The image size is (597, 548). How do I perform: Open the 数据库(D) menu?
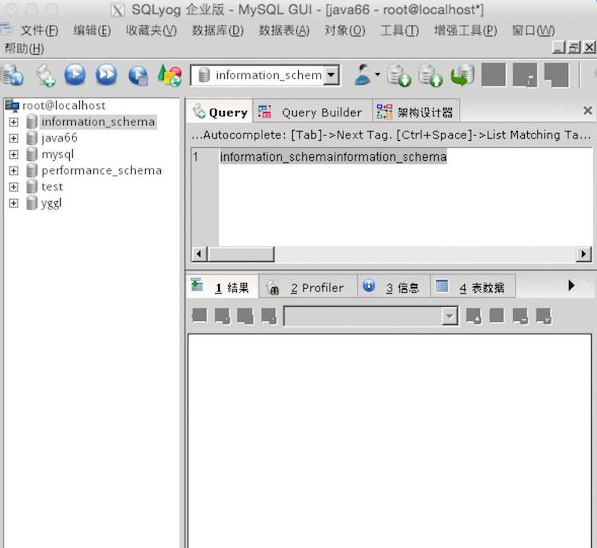coord(218,30)
